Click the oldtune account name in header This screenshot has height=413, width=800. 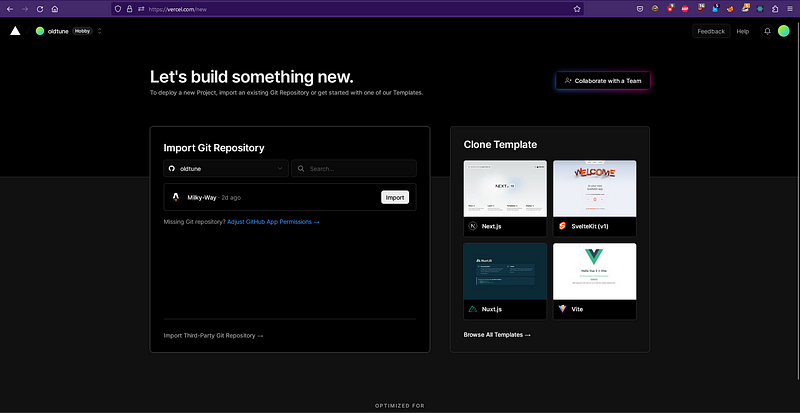click(58, 31)
